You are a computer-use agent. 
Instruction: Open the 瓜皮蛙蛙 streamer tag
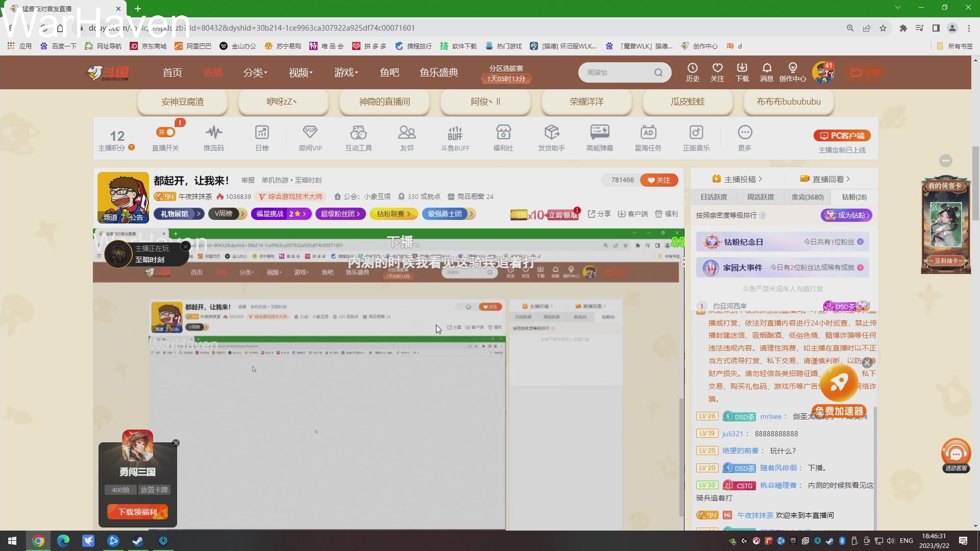point(688,102)
